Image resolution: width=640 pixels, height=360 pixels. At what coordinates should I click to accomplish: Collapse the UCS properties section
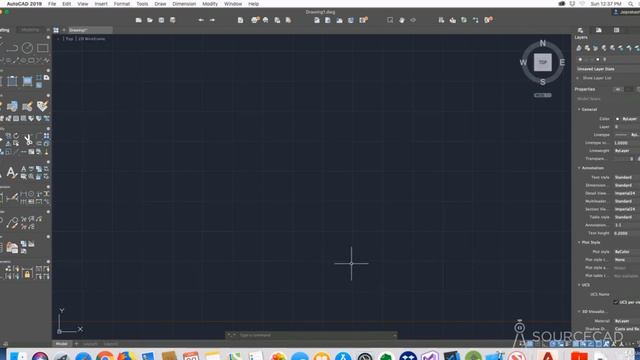click(x=579, y=285)
